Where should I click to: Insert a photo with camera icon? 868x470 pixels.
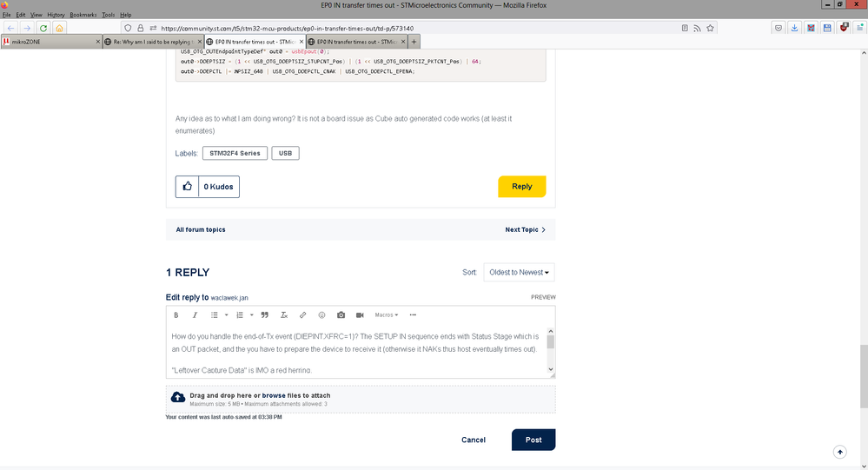pyautogui.click(x=341, y=315)
